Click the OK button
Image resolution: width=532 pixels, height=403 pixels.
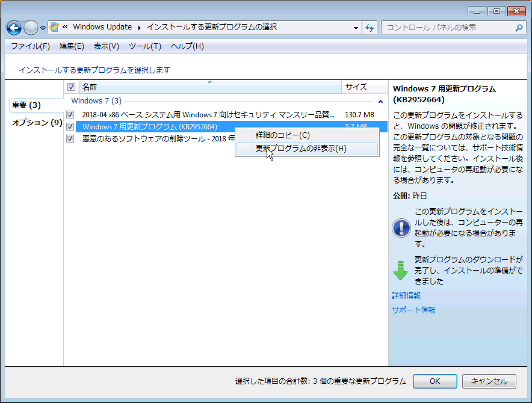point(435,381)
